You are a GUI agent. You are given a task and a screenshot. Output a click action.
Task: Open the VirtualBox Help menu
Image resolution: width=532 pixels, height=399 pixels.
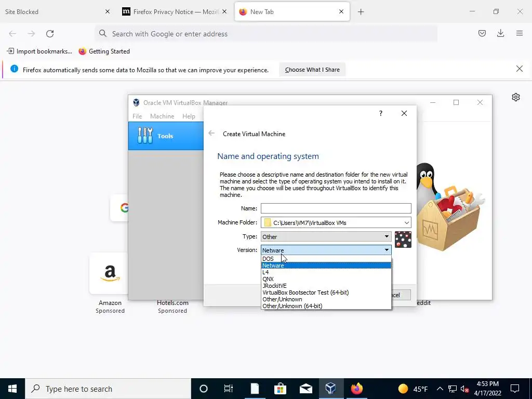(189, 116)
